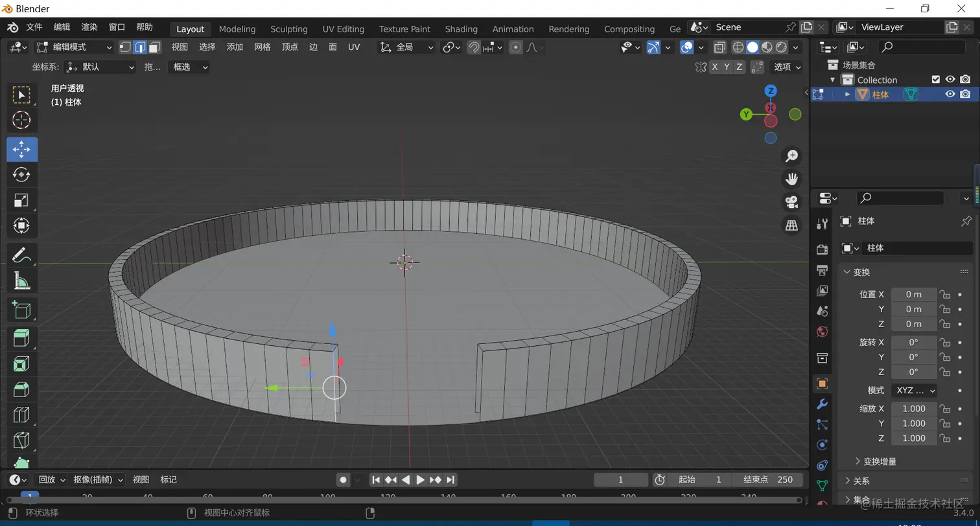Click the green Y axis gizmo ball
This screenshot has height=526, width=980.
coord(747,114)
